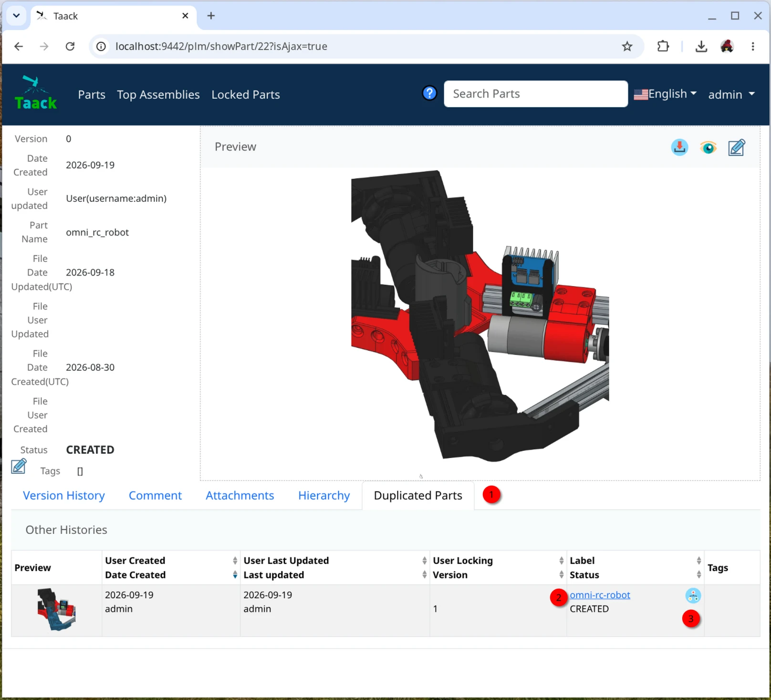Go to Locked Parts
The height and width of the screenshot is (700, 771).
click(x=246, y=94)
